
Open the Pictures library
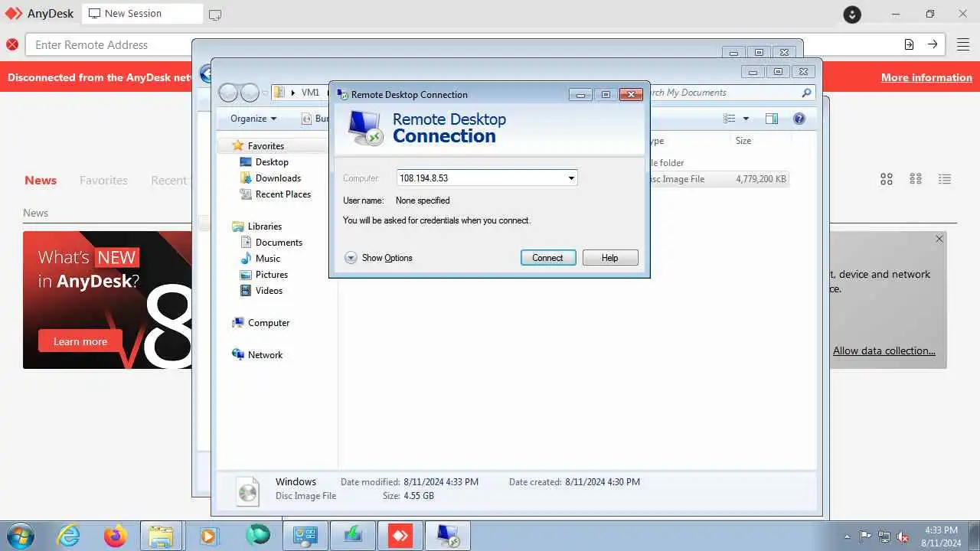[x=272, y=275]
